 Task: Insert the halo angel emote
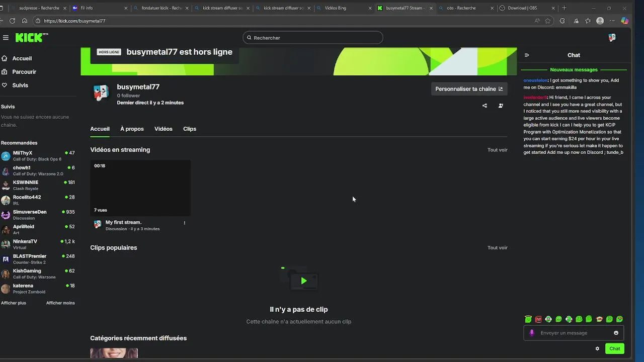pyautogui.click(x=528, y=319)
